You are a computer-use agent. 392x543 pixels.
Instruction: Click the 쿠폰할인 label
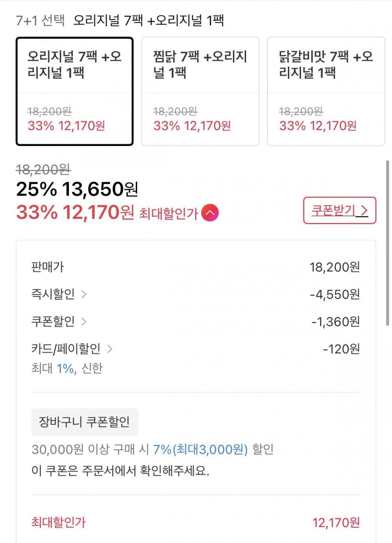point(53,322)
